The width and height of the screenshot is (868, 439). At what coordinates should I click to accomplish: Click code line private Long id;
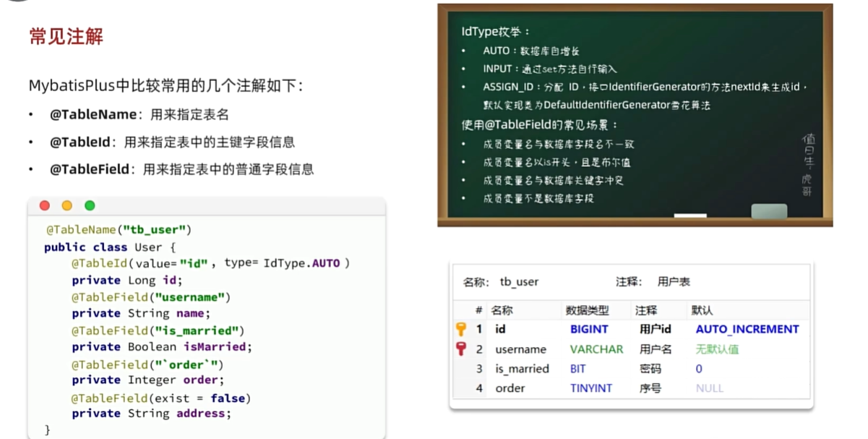point(127,280)
